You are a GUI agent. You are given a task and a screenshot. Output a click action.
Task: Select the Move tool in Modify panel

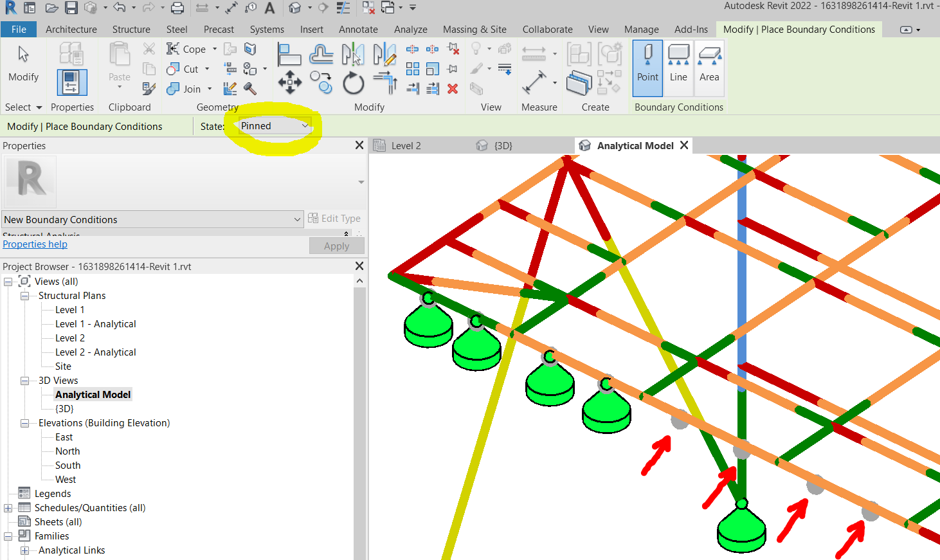[290, 83]
